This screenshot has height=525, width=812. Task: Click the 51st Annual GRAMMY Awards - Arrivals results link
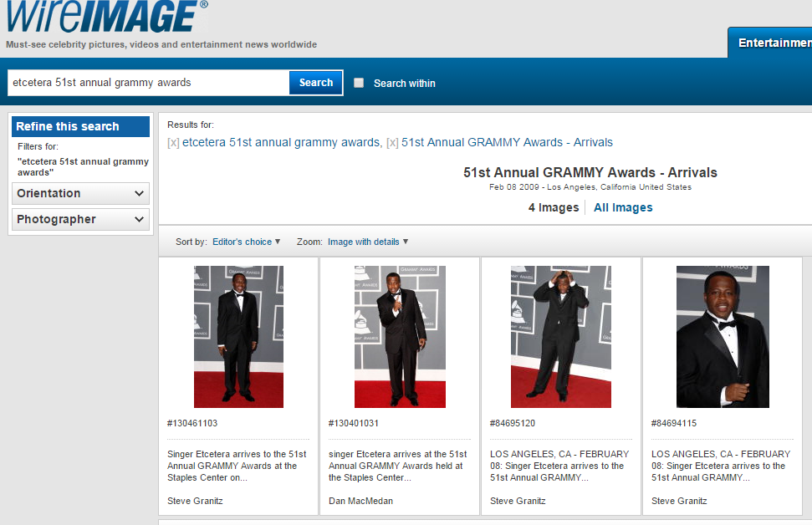[507, 142]
